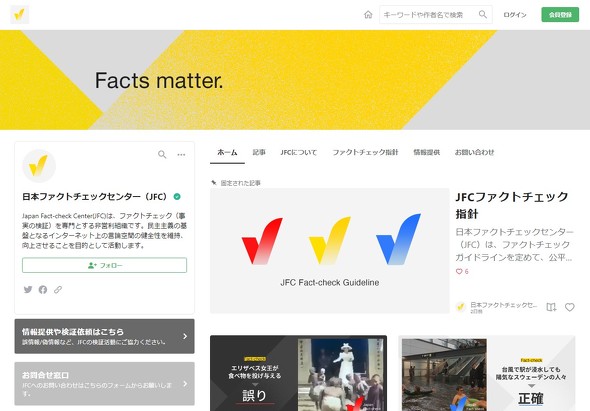Click the 会員登録 button

point(560,15)
